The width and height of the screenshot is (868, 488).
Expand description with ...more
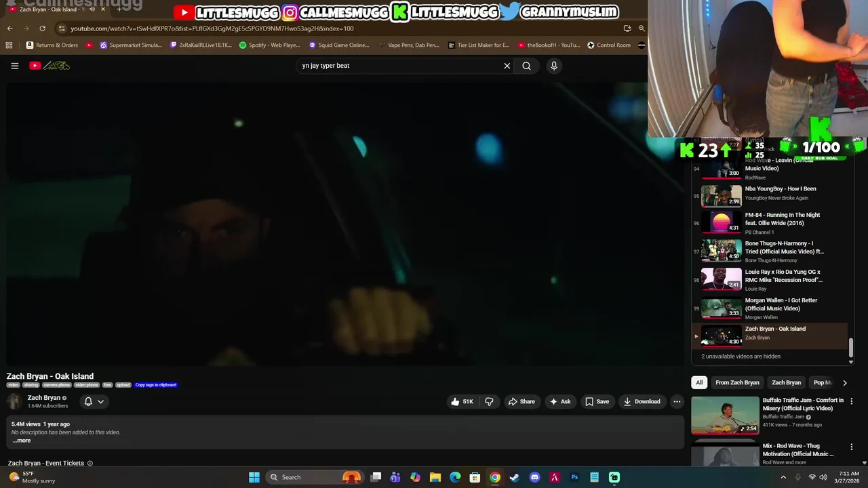(x=22, y=441)
